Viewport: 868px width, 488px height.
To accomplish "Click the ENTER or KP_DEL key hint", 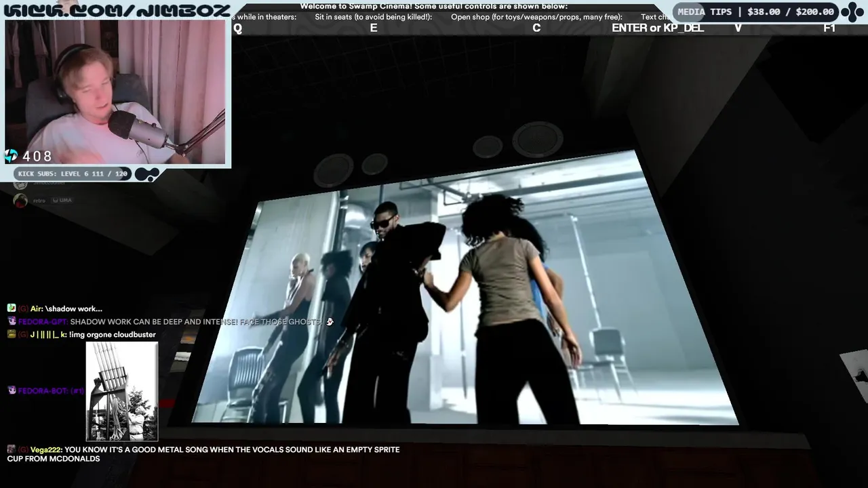I will click(x=658, y=28).
